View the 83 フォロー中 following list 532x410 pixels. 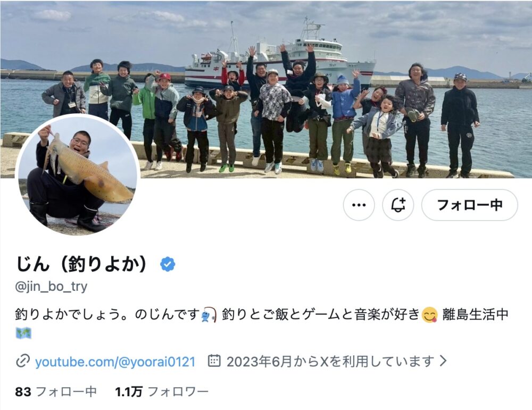click(56, 392)
